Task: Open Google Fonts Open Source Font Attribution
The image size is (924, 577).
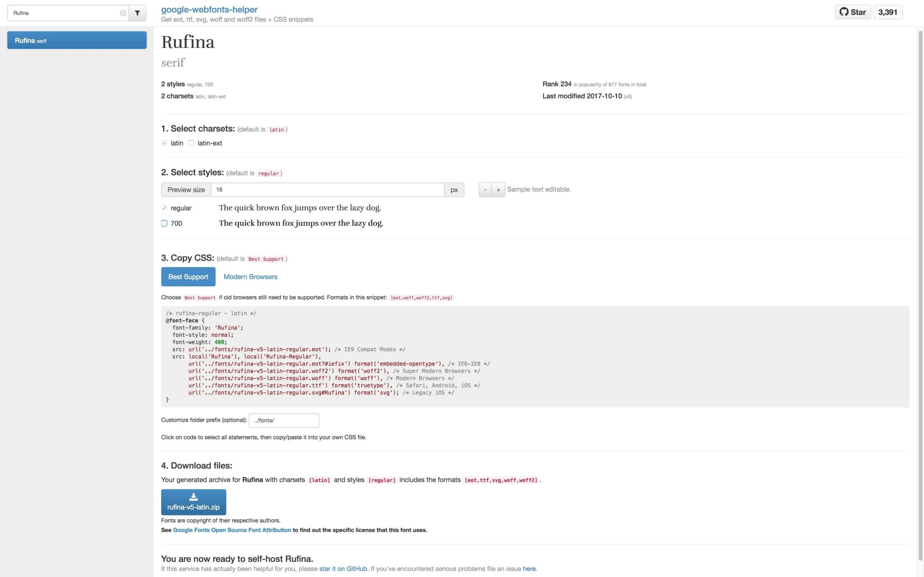Action: [232, 530]
